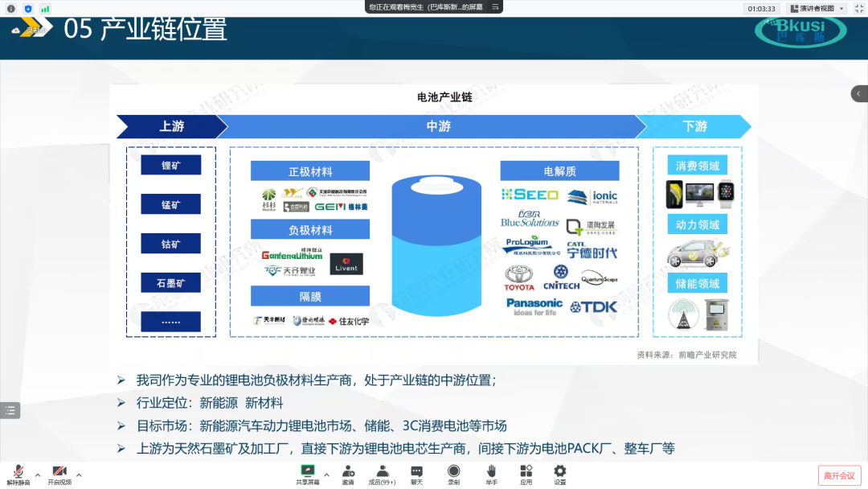Unmute the microphone with 解除静音
The height and width of the screenshot is (489, 868).
(18, 475)
